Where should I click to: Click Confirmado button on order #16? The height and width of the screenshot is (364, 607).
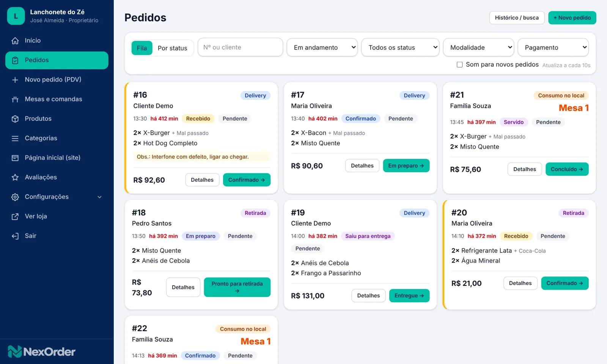[x=247, y=180]
